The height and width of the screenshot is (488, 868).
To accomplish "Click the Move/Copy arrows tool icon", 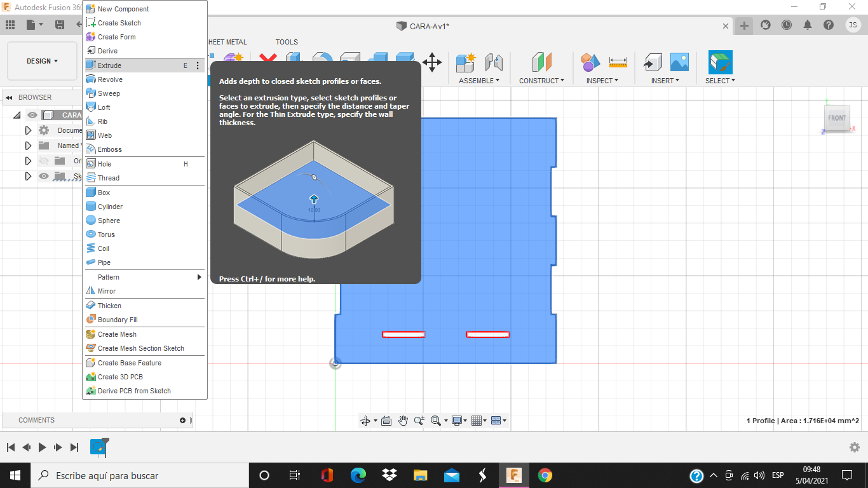I will [x=432, y=62].
